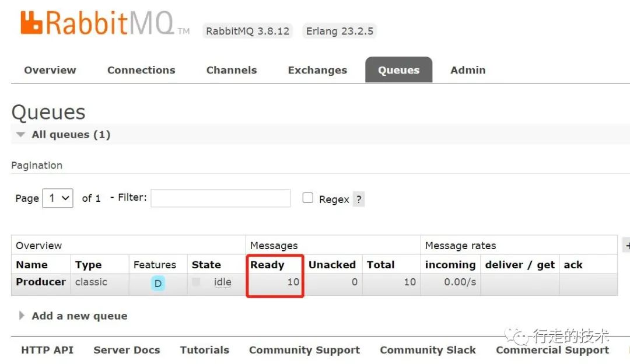
Task: Click the idle state indicator square
Action: pos(196,282)
